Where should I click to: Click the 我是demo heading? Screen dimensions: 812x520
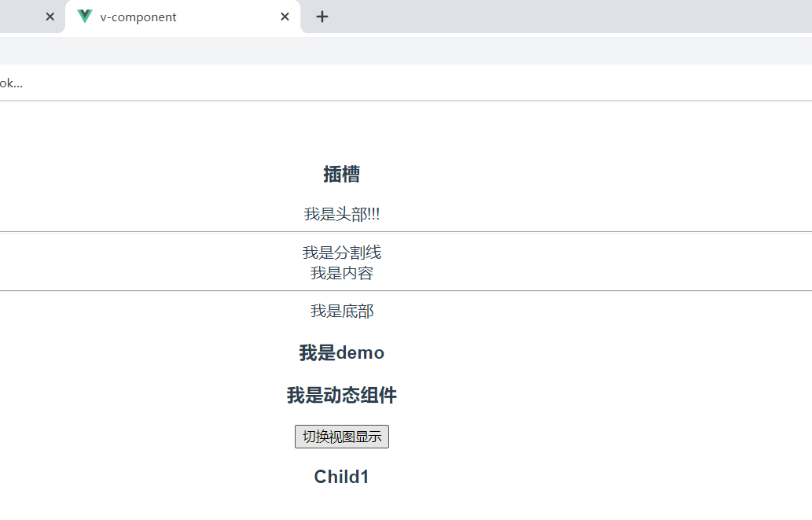click(341, 352)
